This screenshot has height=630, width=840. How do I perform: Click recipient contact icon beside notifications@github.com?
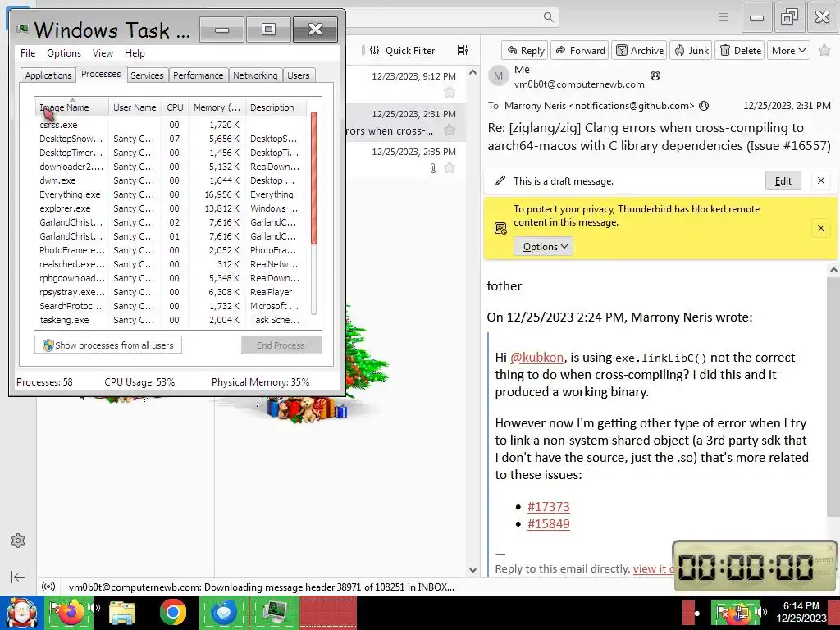[704, 106]
